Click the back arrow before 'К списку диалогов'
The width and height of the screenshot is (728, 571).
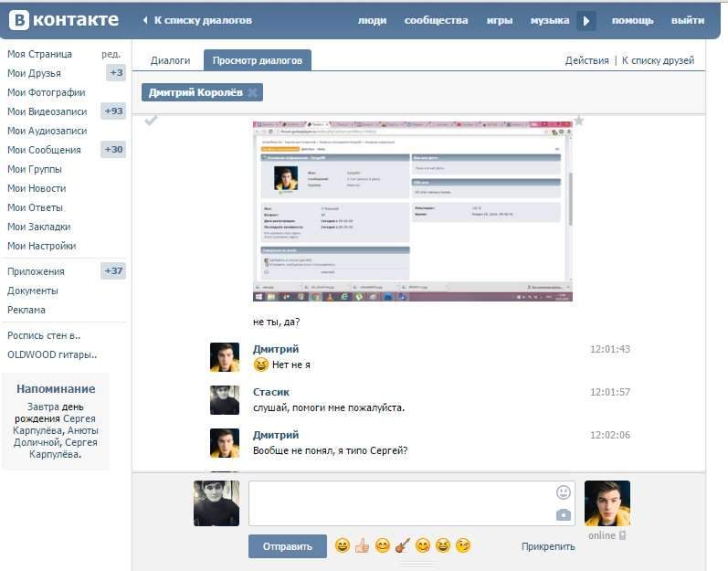(x=145, y=20)
